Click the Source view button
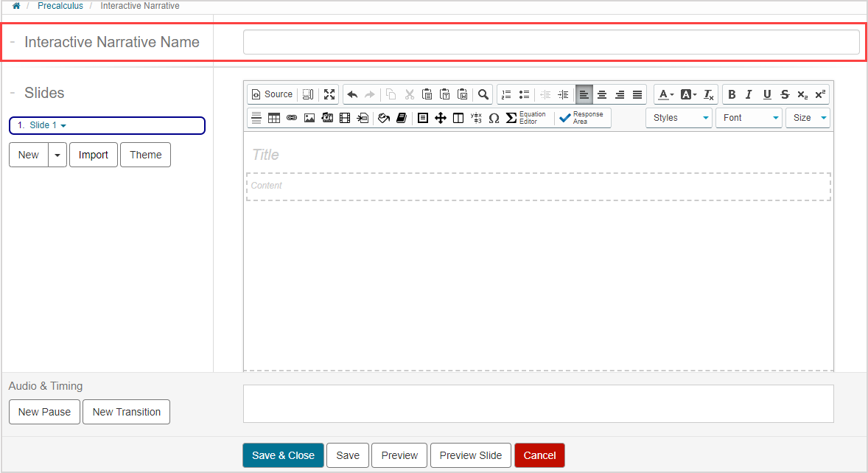The image size is (868, 473). [x=272, y=94]
